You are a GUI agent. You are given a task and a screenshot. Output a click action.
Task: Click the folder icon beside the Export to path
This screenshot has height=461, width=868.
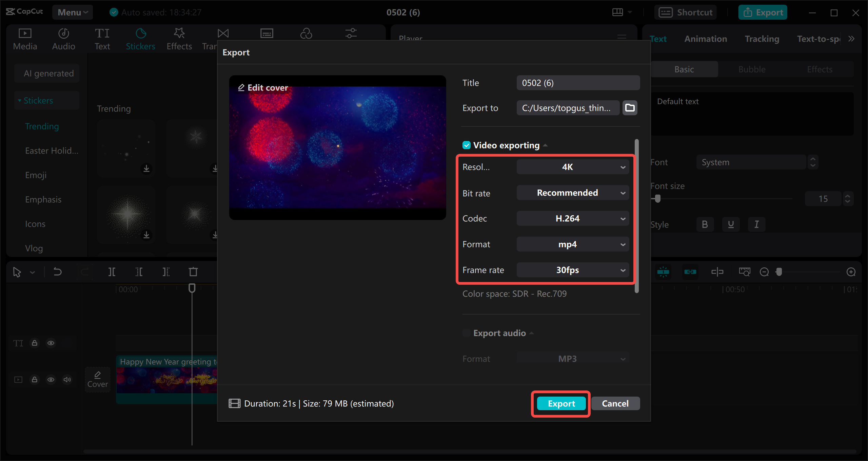pyautogui.click(x=629, y=107)
